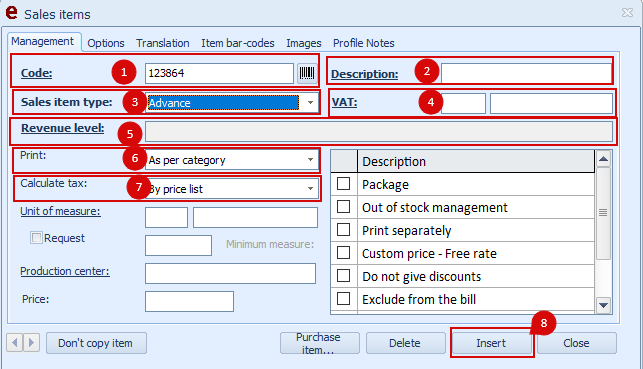The width and height of the screenshot is (643, 369).
Task: Click the Revenue level link
Action: pyautogui.click(x=63, y=128)
